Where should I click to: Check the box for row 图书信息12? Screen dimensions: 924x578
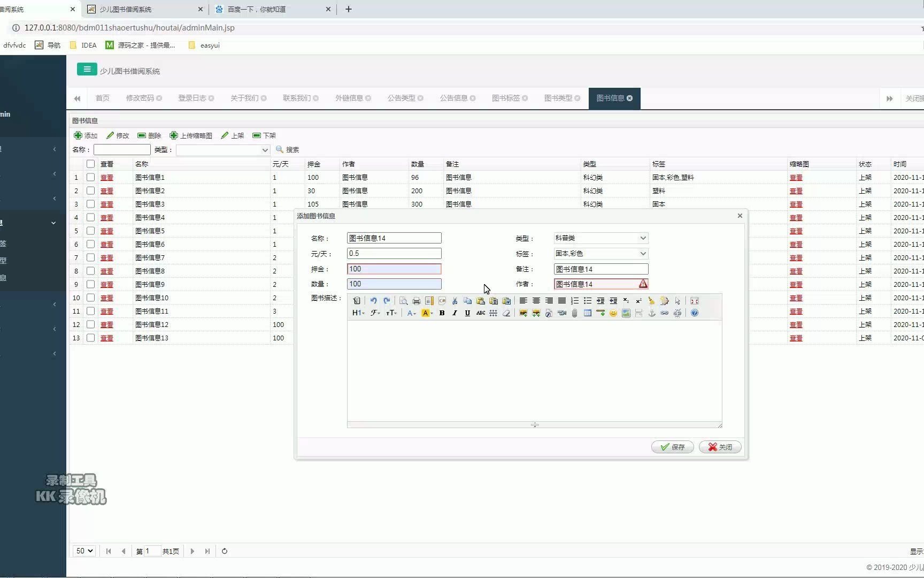coord(90,324)
